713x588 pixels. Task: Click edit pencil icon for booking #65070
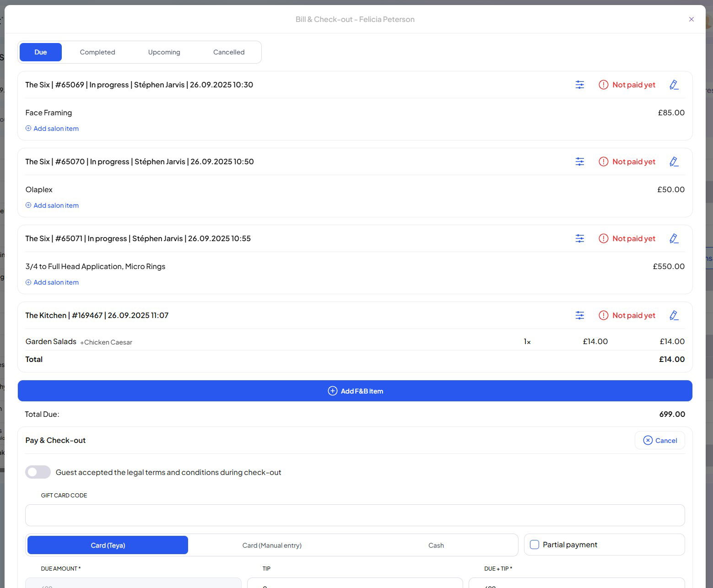click(x=674, y=162)
